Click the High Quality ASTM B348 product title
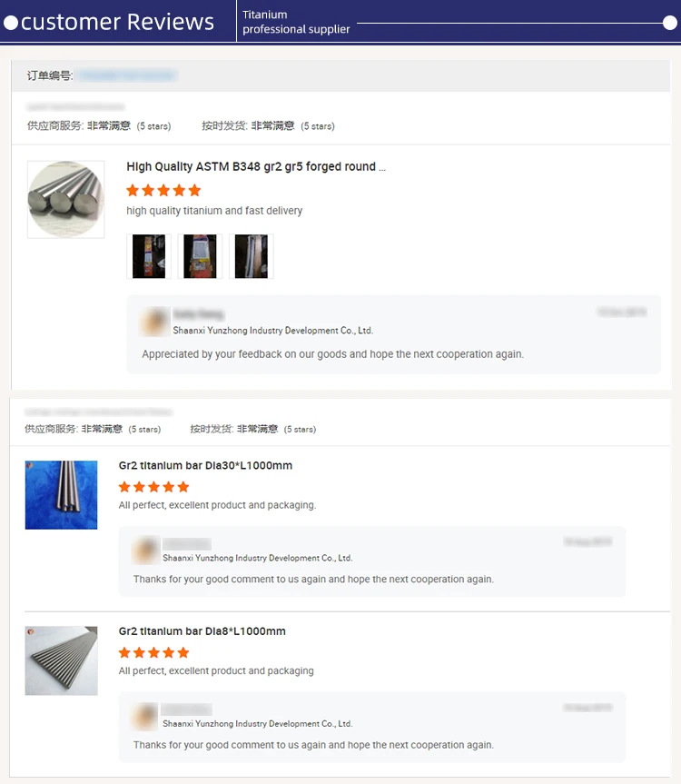This screenshot has width=681, height=784. coord(256,166)
